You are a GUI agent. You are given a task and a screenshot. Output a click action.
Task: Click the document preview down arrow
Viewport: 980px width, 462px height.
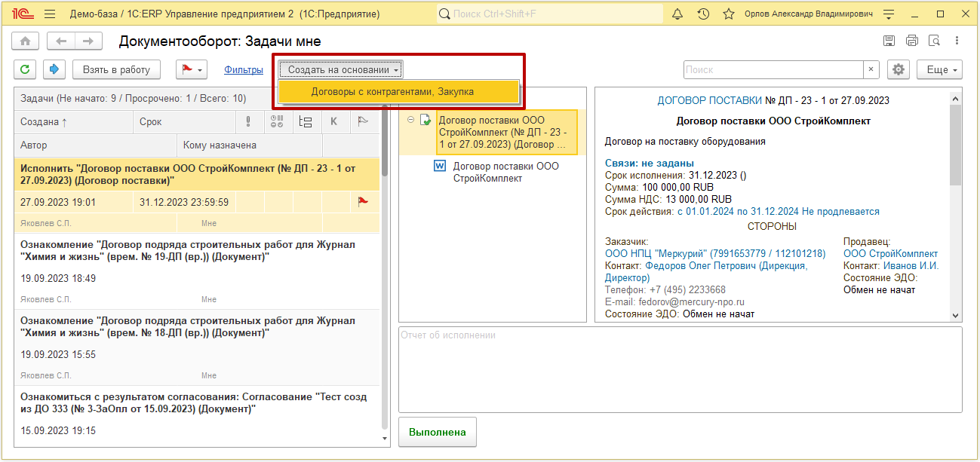tap(955, 316)
